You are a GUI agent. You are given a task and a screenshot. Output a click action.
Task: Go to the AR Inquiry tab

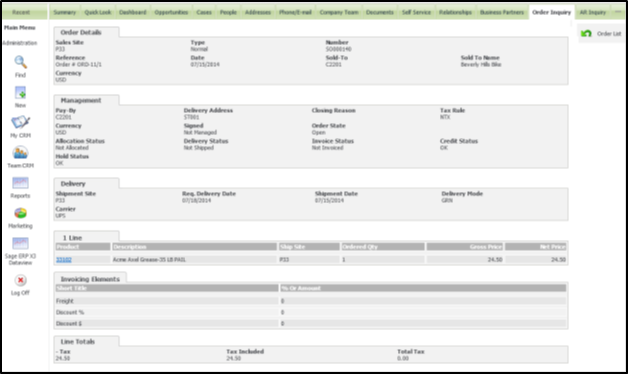click(x=593, y=12)
